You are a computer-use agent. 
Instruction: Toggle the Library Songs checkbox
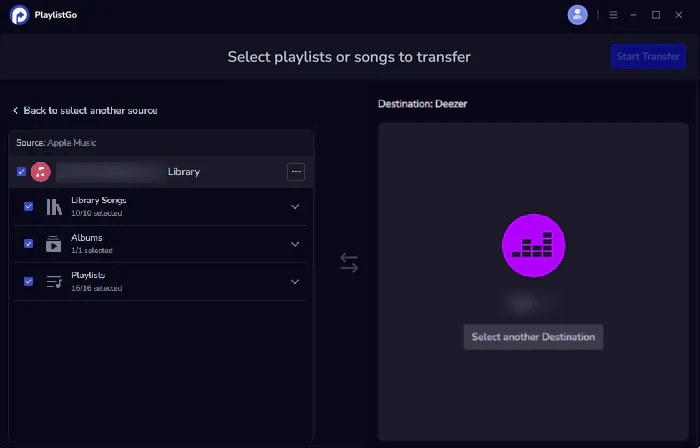(x=29, y=207)
